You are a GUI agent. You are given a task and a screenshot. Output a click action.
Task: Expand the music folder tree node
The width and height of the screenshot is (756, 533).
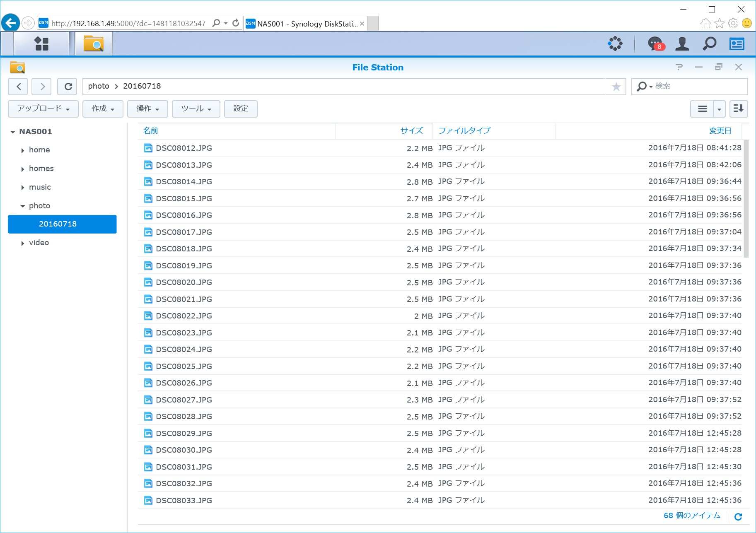click(x=22, y=188)
